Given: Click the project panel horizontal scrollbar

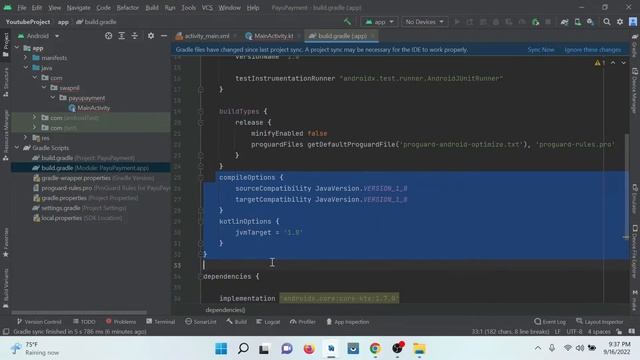Looking at the screenshot, I should tap(79, 313).
